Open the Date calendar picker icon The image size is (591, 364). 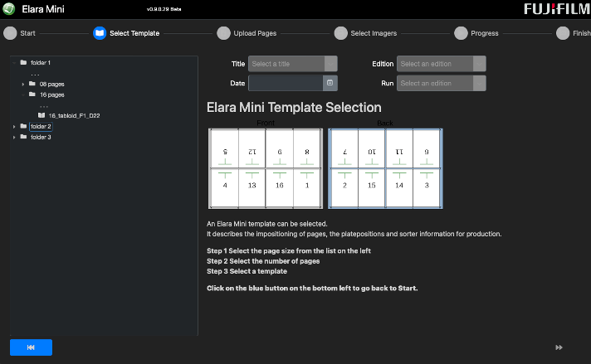pos(330,83)
